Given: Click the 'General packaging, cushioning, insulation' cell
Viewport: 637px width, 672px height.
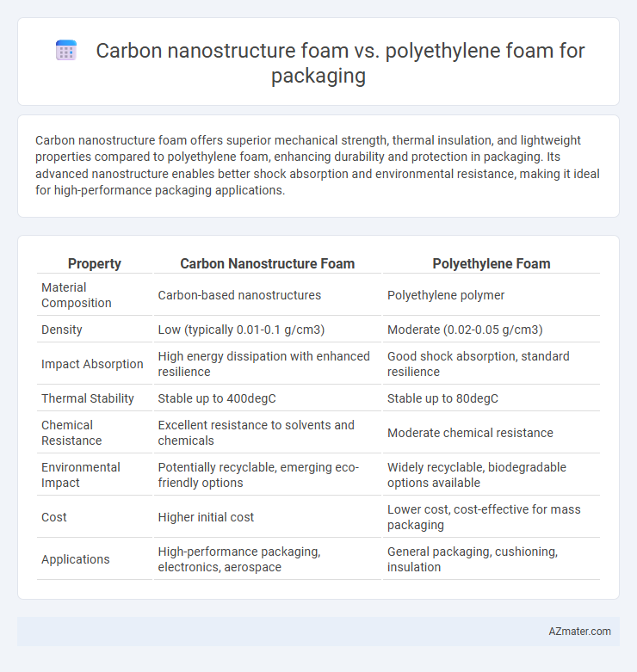Looking at the screenshot, I should (x=492, y=559).
